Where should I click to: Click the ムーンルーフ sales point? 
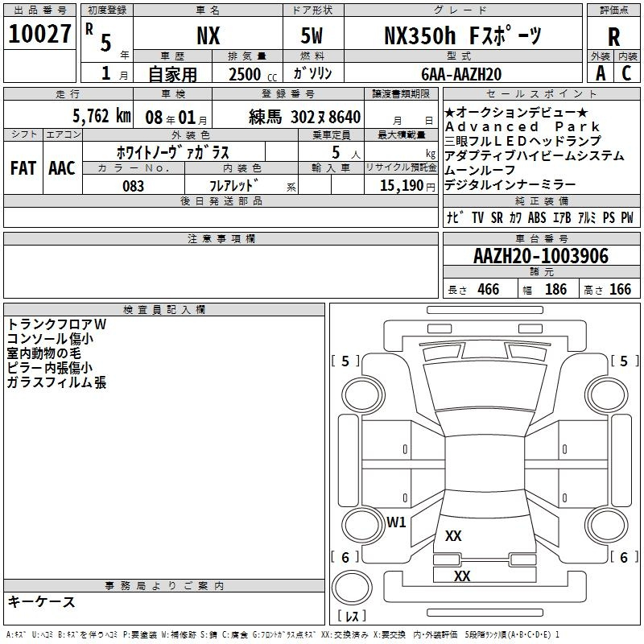[480, 170]
